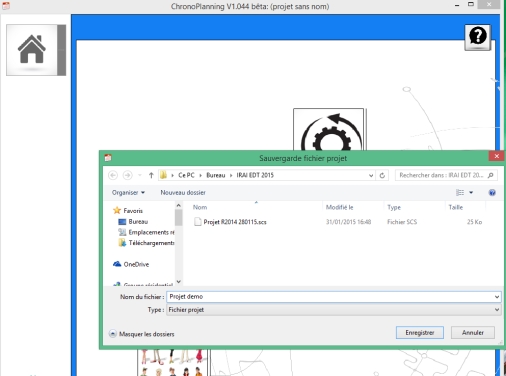Open the view options dropdown arrow

click(x=471, y=193)
